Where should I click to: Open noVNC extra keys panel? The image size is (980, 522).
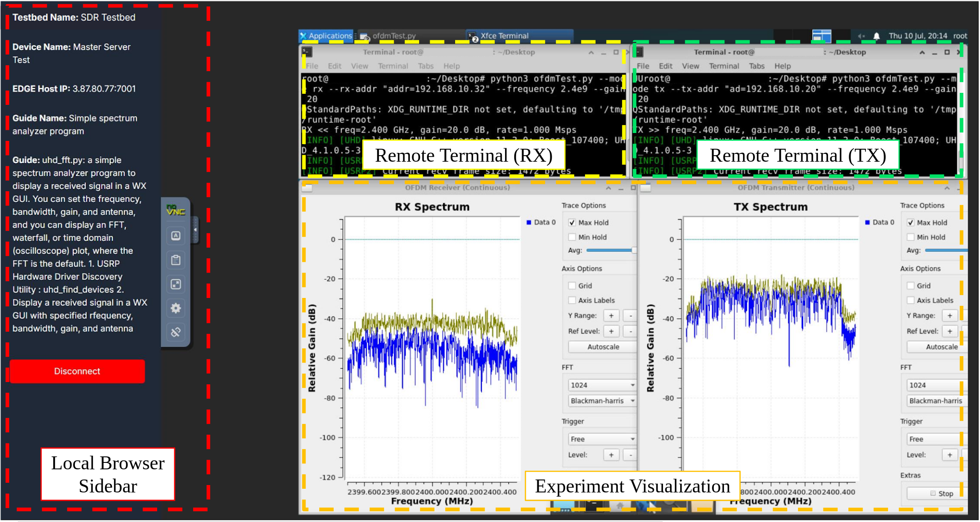click(x=176, y=236)
